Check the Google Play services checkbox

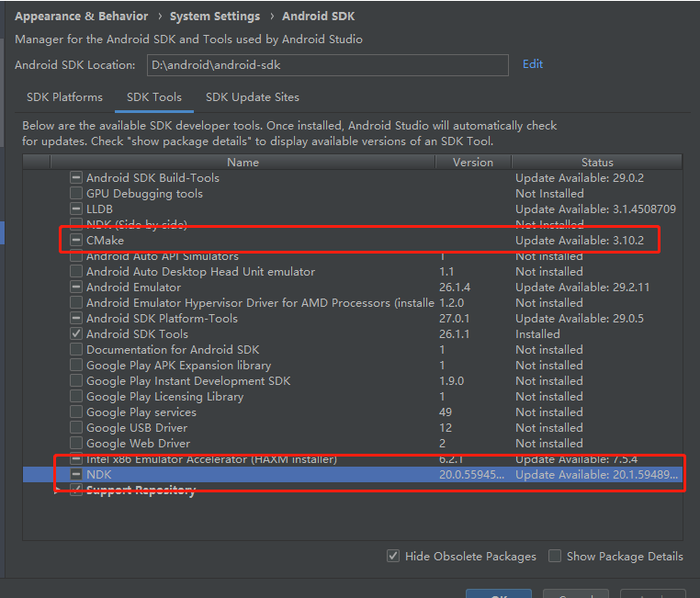click(x=76, y=412)
